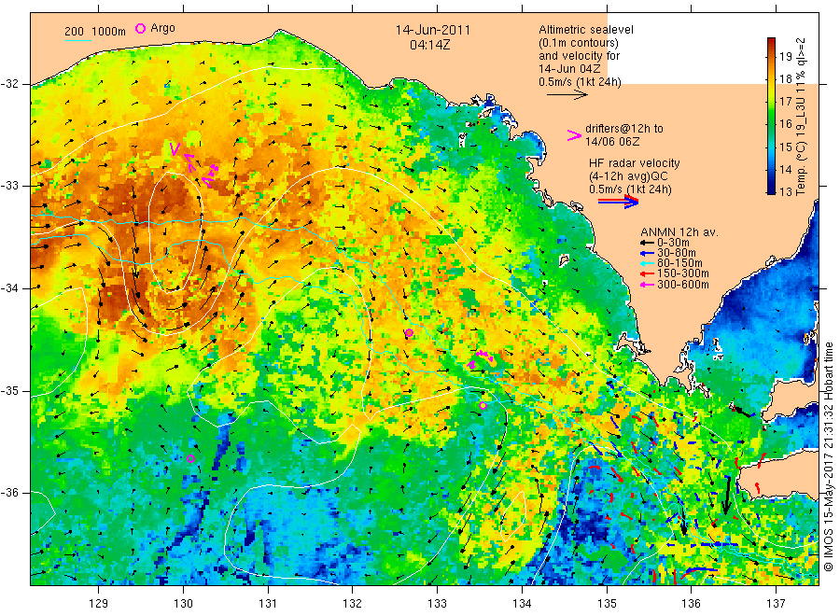The height and width of the screenshot is (616, 840).
Task: Click the red and blue HF radar arrow
Action: [618, 202]
